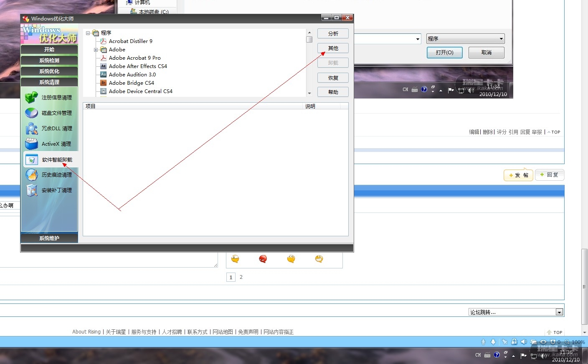Open the 网站地图 footer link
The width and height of the screenshot is (588, 364).
(223, 332)
